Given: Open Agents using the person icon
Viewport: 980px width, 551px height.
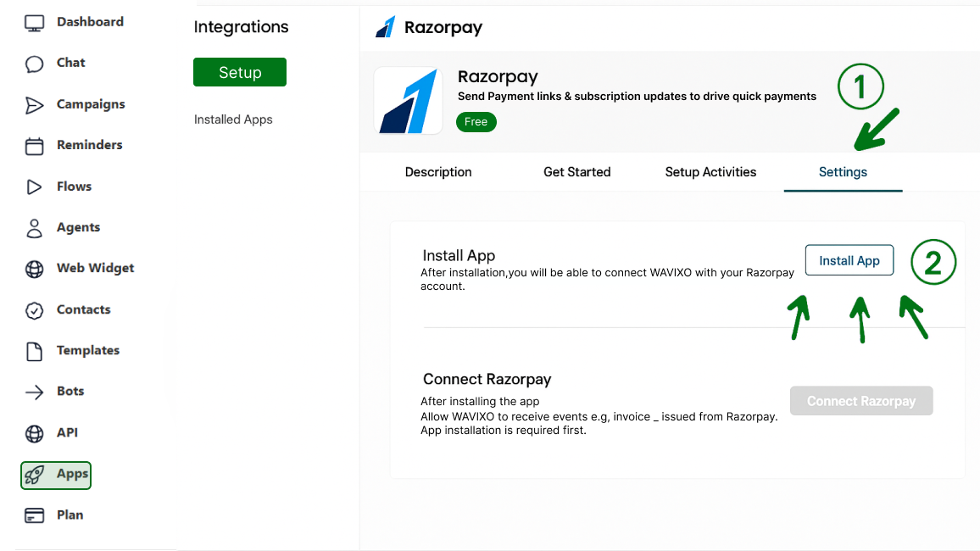Looking at the screenshot, I should [34, 228].
